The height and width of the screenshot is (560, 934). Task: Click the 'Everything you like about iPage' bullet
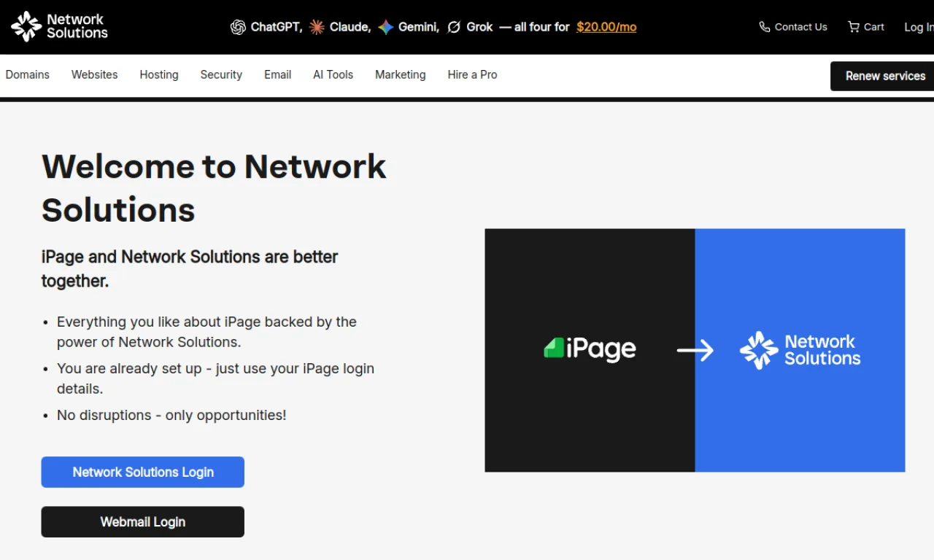pos(207,332)
